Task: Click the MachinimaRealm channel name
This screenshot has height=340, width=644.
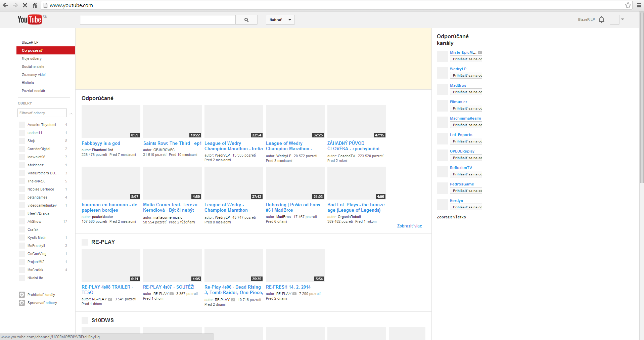Action: click(465, 118)
